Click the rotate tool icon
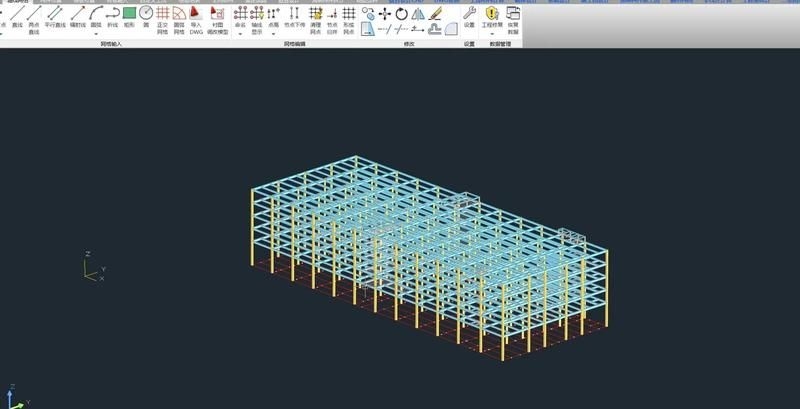This screenshot has width=800, height=409. coord(401,13)
